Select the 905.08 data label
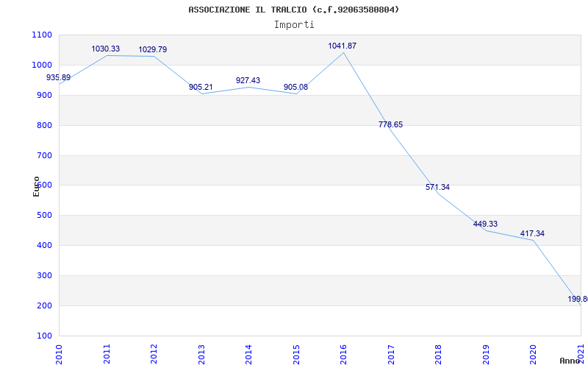Viewport: 588px width, 368px height. point(295,87)
